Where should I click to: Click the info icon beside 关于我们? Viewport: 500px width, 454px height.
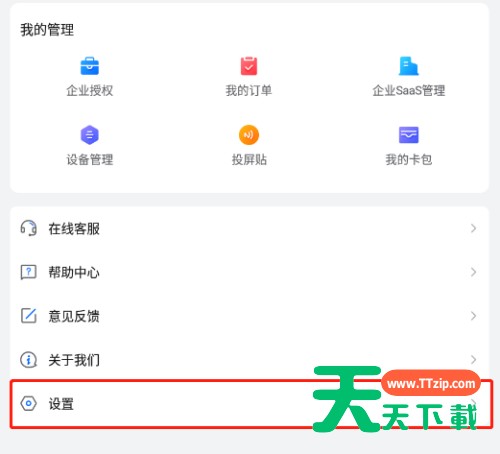pos(29,360)
